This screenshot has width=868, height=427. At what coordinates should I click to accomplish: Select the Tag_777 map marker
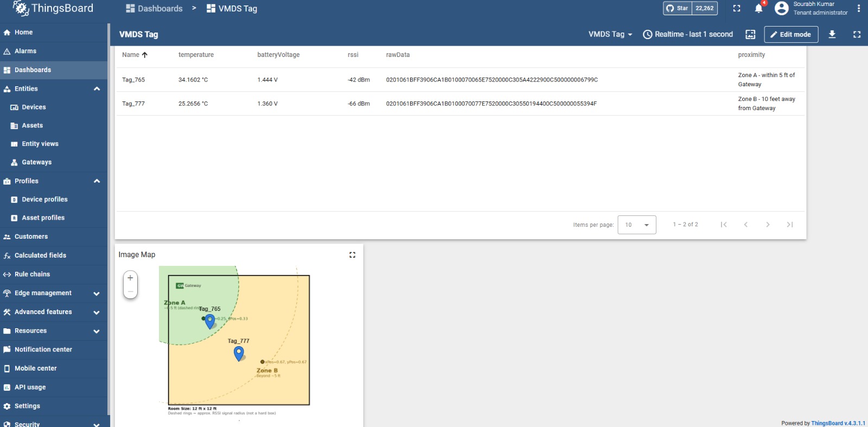tap(239, 353)
